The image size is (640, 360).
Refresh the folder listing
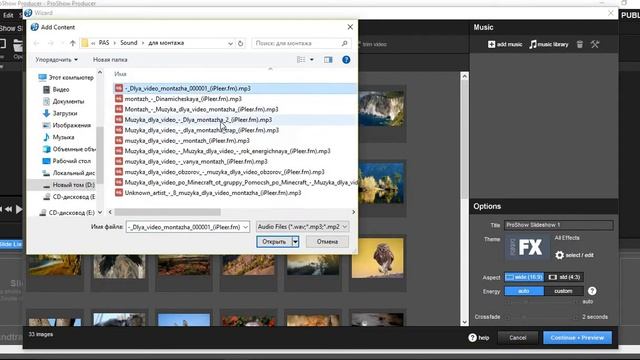[240, 43]
